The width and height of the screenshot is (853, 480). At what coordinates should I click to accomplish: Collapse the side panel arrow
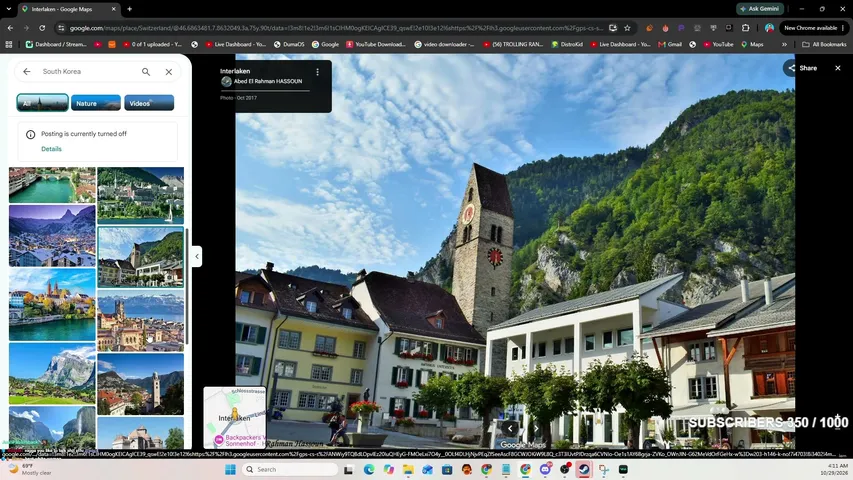[197, 256]
